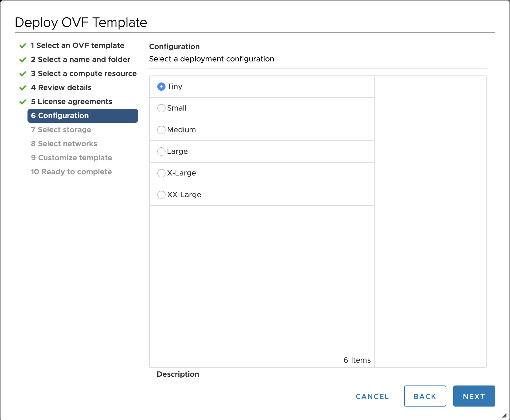Select the Small configuration radio button
This screenshot has width=510, height=420.
(161, 108)
